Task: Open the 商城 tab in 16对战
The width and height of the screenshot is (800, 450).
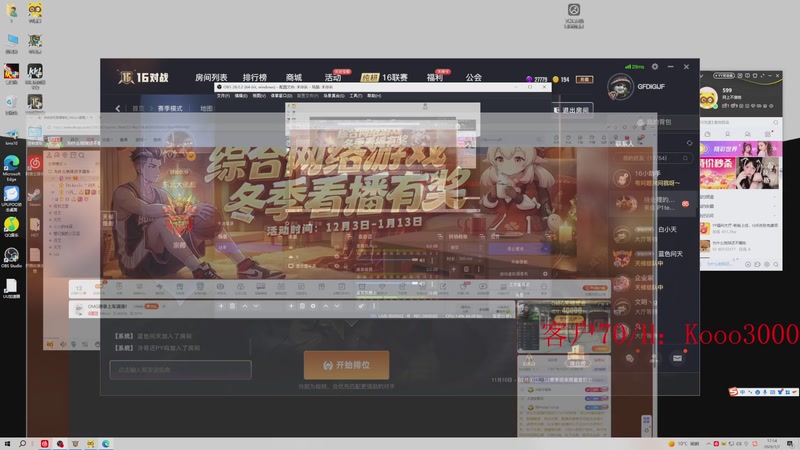Action: pyautogui.click(x=294, y=78)
